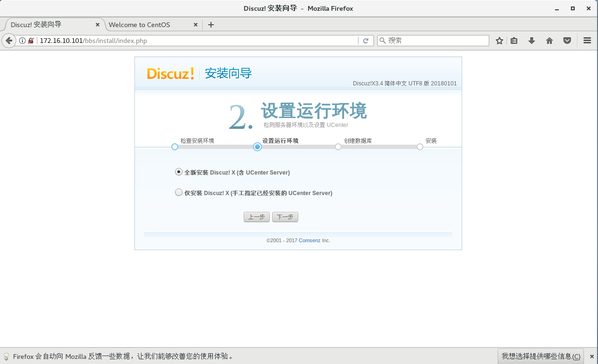Open site information icon in address bar

(x=22, y=41)
